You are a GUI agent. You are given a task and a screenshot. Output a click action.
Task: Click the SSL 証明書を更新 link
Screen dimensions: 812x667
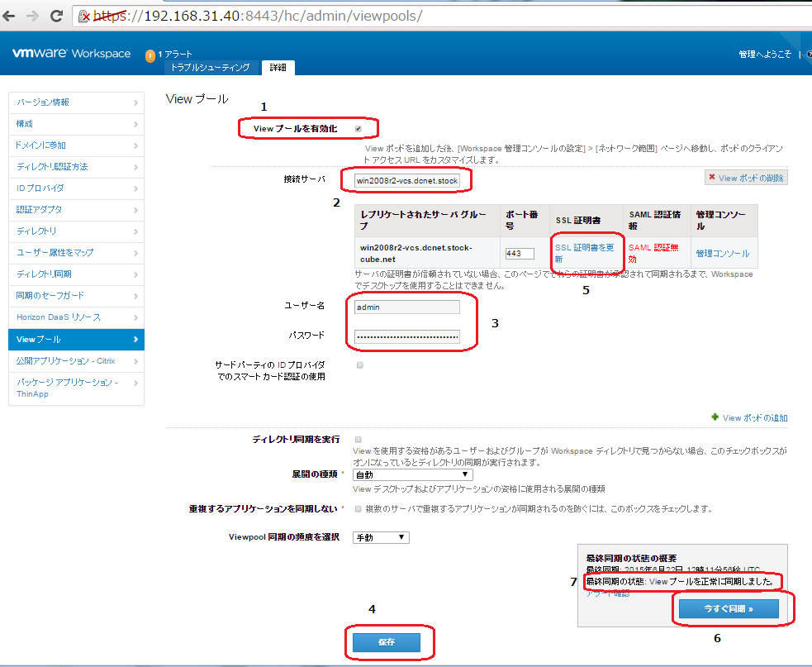583,253
